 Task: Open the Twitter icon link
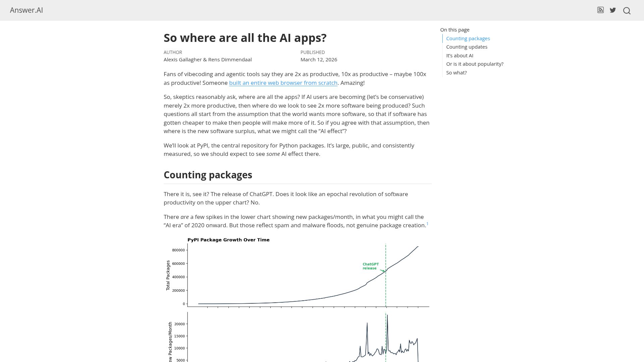tap(613, 10)
